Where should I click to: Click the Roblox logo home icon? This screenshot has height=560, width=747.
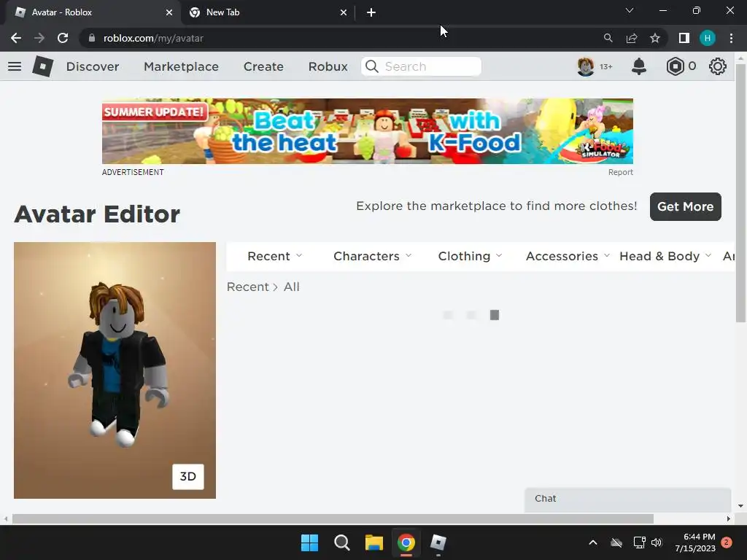coord(43,66)
